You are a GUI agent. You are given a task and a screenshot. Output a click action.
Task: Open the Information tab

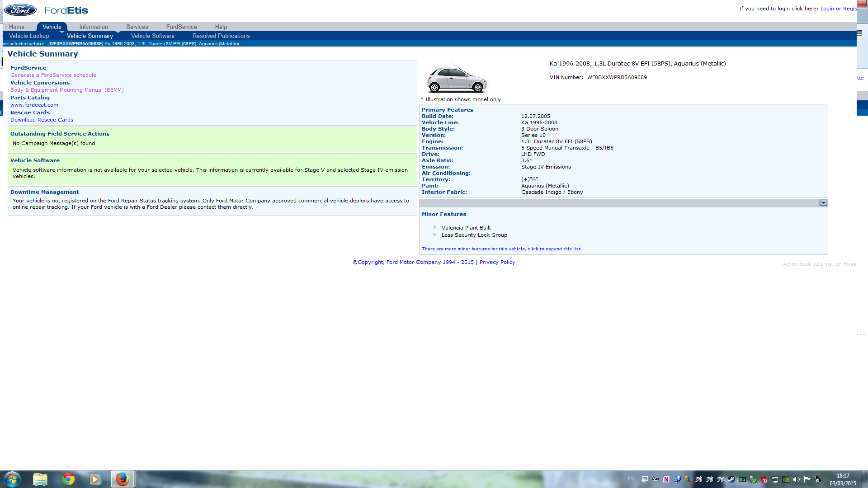[x=94, y=27]
